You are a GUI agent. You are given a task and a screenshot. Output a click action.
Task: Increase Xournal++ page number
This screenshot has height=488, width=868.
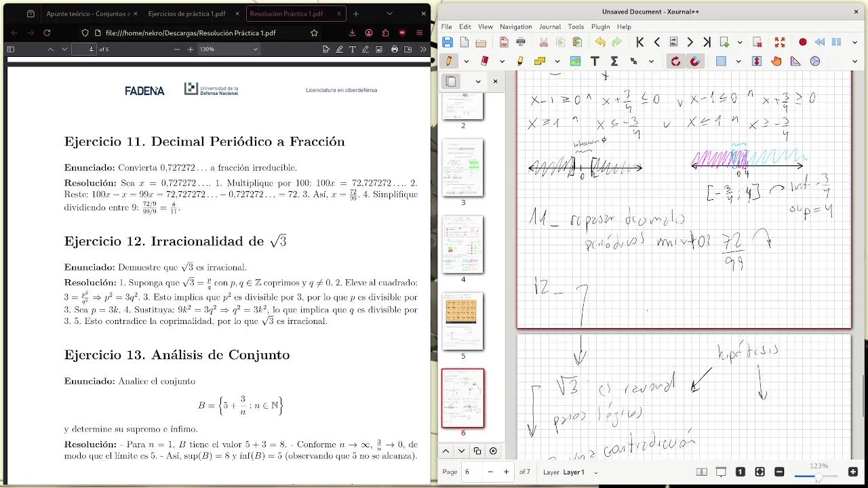506,472
